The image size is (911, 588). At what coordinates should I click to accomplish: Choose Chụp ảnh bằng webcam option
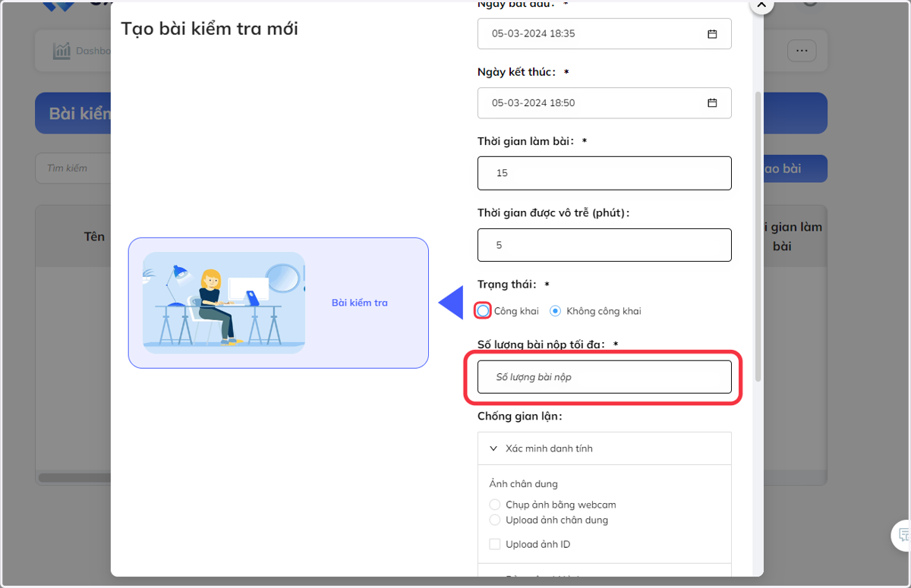495,505
